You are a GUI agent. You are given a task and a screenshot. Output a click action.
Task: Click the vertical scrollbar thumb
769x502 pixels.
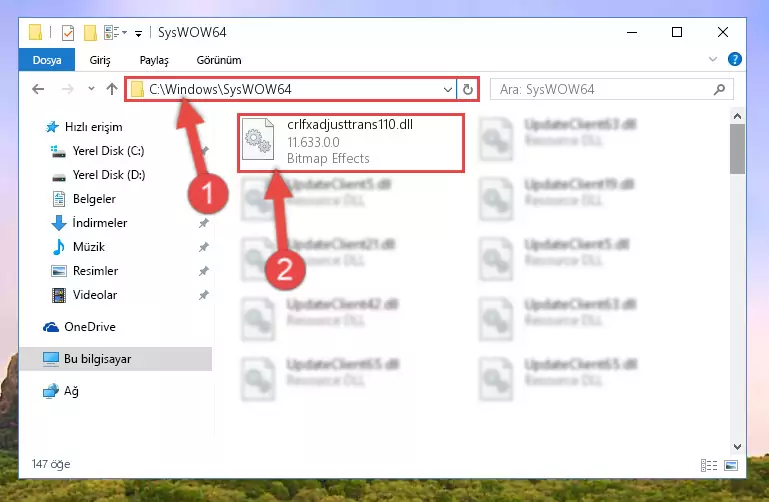[x=737, y=149]
